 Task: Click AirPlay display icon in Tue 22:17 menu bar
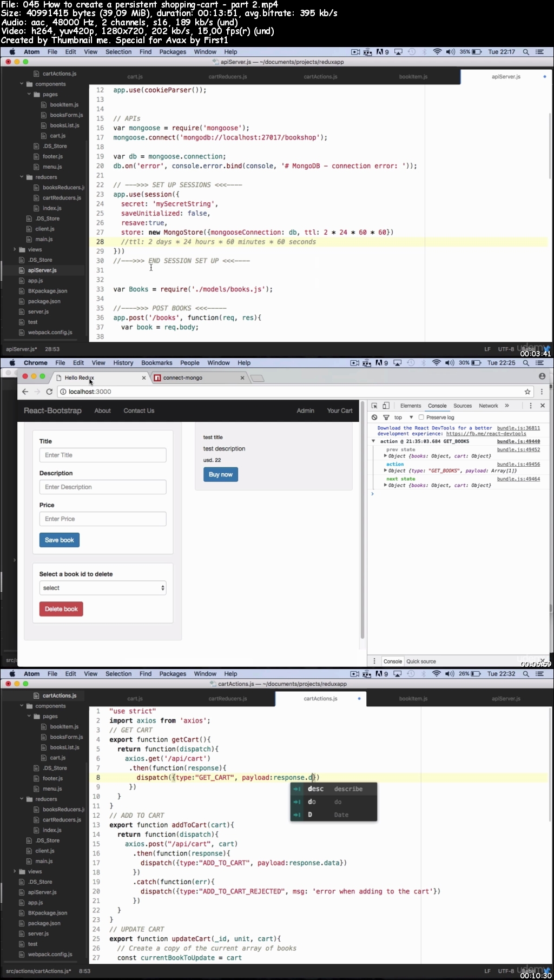click(398, 52)
